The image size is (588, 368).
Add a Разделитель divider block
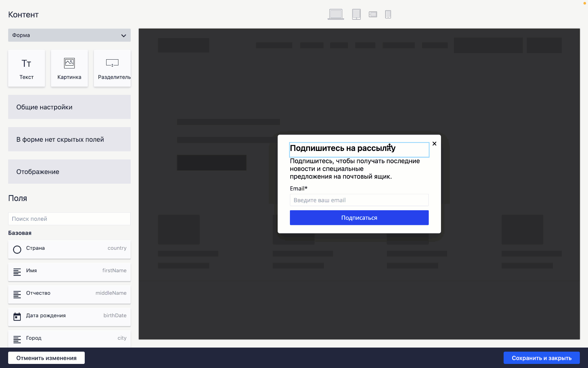[112, 68]
